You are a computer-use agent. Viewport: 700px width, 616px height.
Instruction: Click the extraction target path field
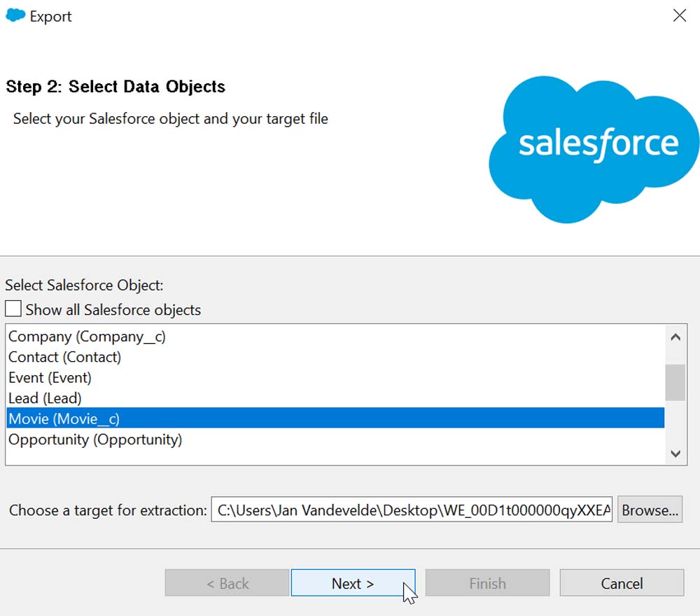pos(412,510)
